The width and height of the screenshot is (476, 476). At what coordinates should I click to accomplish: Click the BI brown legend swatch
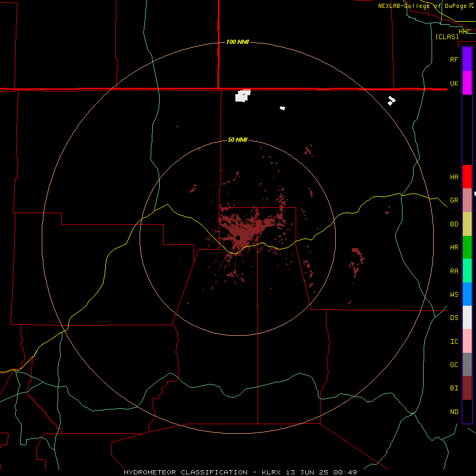click(x=467, y=388)
